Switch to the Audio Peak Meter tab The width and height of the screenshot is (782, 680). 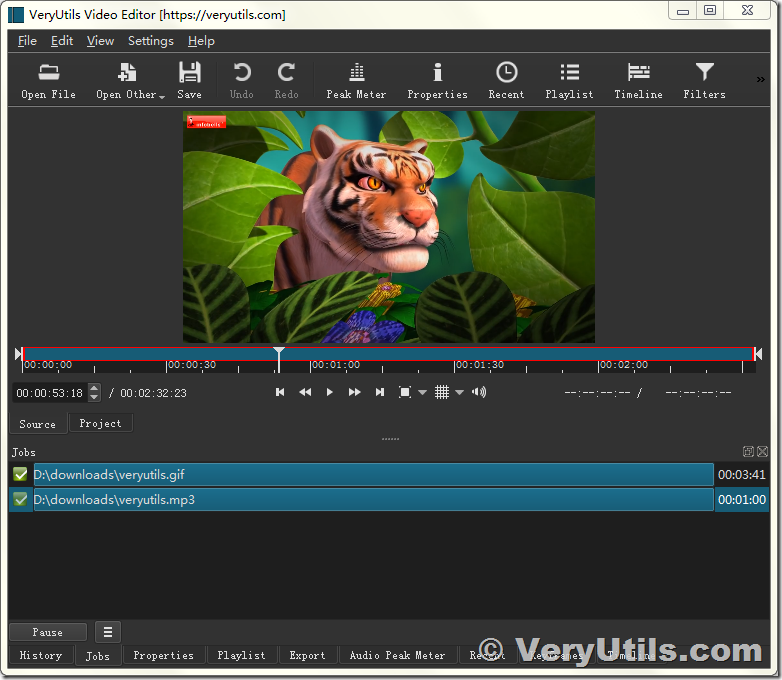click(x=397, y=655)
